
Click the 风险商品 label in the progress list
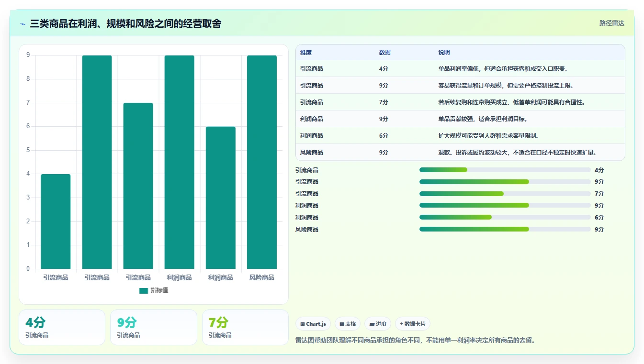(307, 230)
